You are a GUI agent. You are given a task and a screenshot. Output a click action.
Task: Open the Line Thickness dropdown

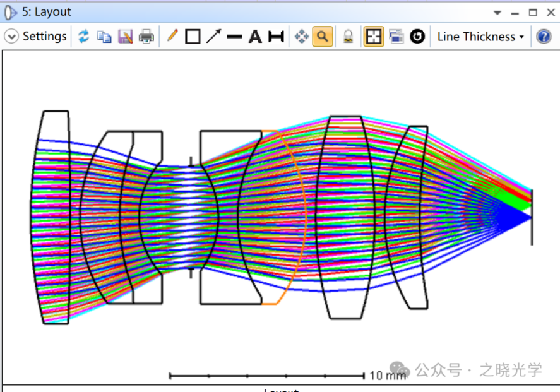(x=480, y=37)
